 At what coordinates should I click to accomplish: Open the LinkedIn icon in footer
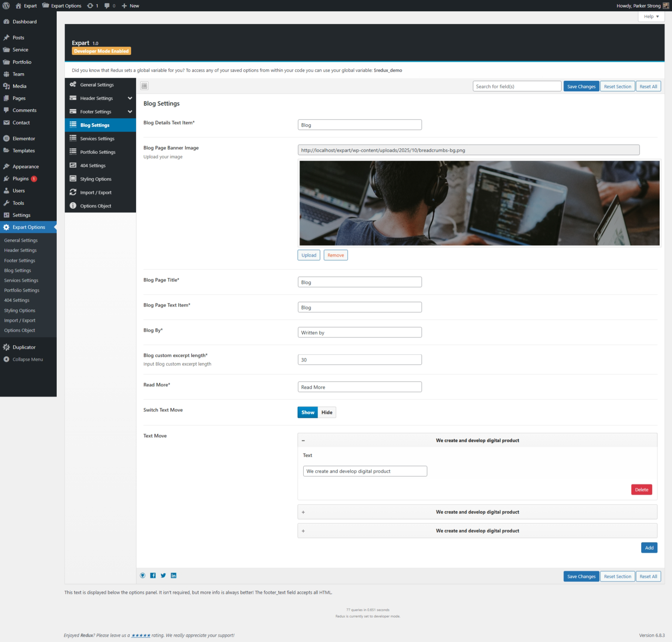(x=174, y=575)
